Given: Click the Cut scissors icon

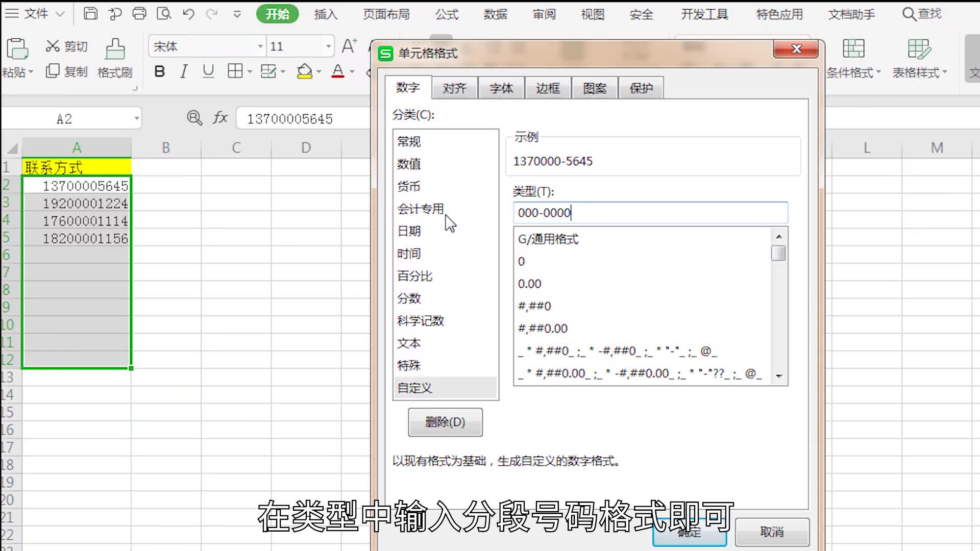Looking at the screenshot, I should point(53,46).
